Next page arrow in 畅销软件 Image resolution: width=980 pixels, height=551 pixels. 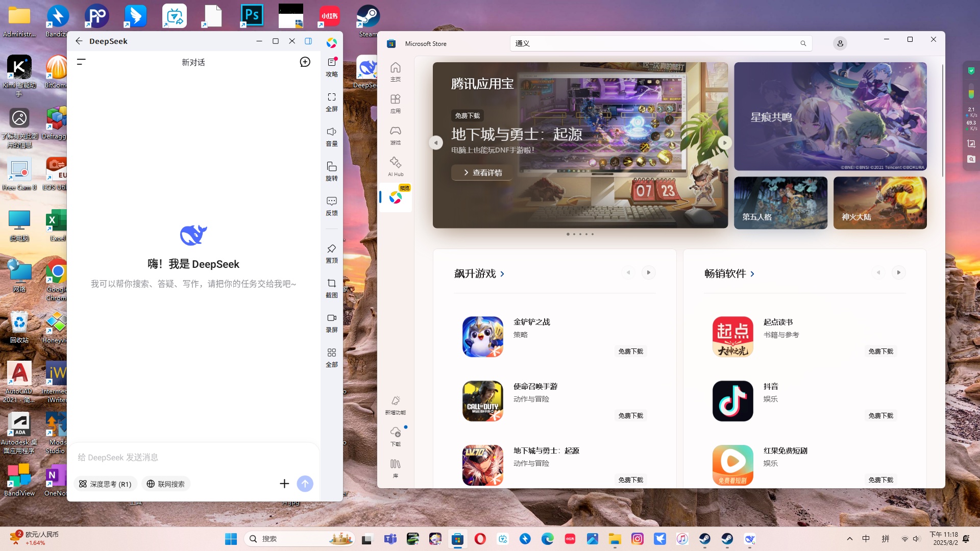899,272
